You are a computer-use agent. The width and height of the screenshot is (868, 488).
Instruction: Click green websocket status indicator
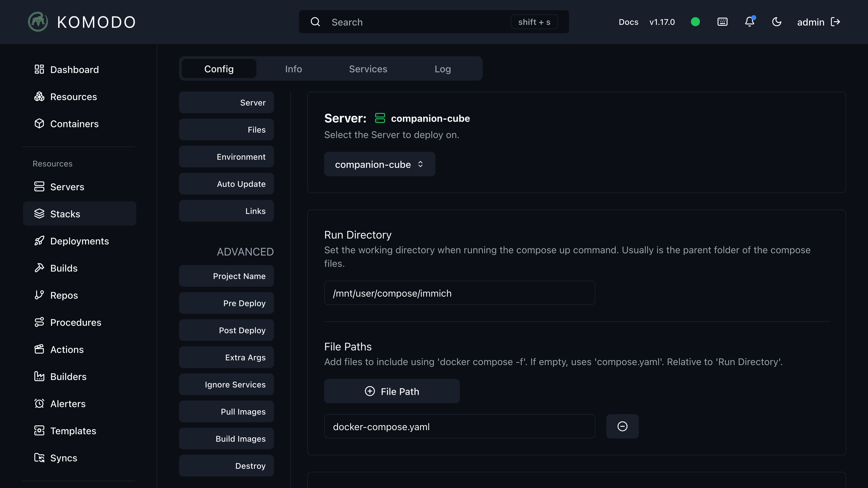tap(695, 22)
